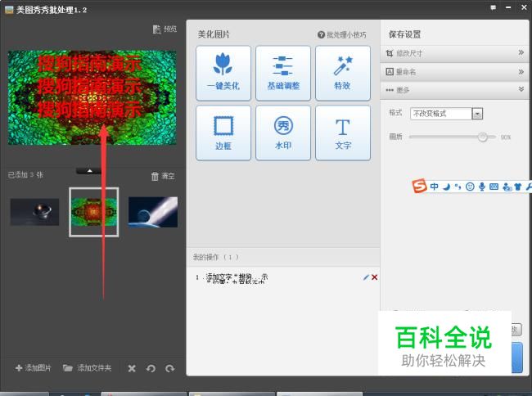Open the 文字 text tool
532x396 pixels.
(343, 133)
